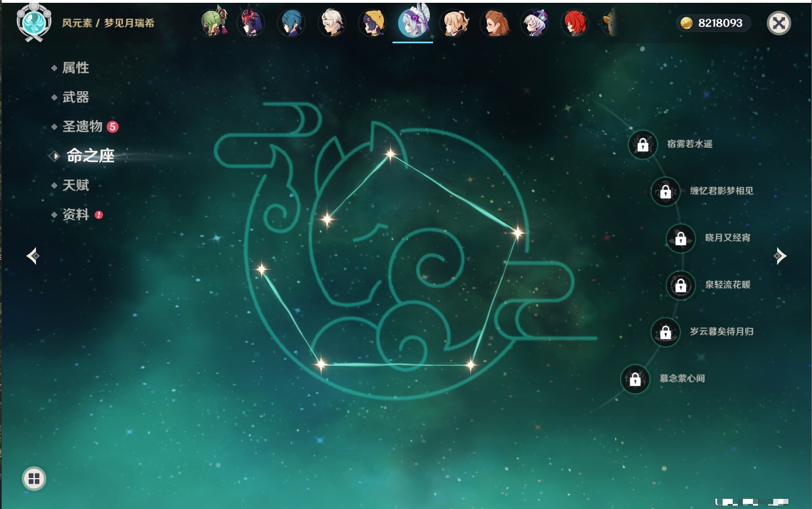812x509 pixels.
Task: Click the Anemo element emblem icon
Action: click(x=34, y=22)
